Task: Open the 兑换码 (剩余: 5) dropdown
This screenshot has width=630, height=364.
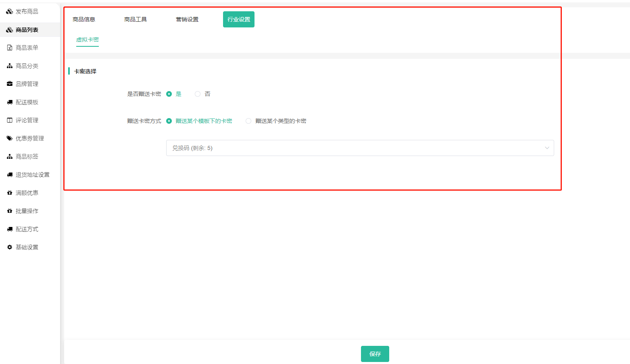Action: pos(355,148)
